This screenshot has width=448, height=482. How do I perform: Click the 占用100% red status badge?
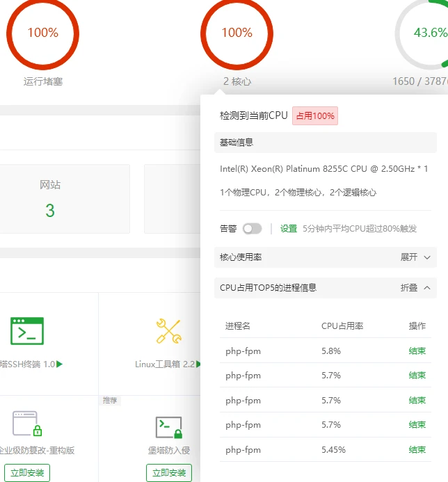314,116
